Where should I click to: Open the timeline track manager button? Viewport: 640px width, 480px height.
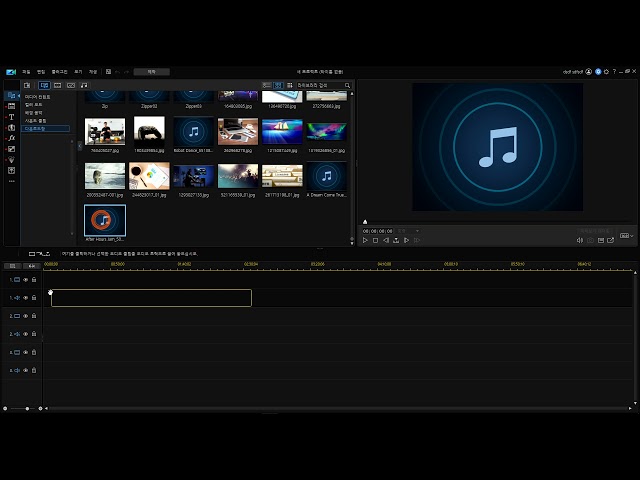point(13,266)
